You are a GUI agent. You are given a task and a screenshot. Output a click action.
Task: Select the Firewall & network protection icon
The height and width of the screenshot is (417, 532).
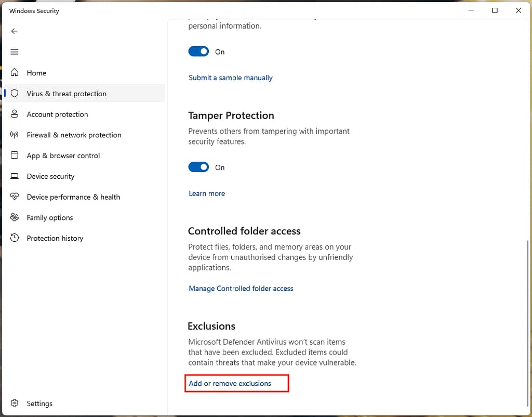click(15, 135)
